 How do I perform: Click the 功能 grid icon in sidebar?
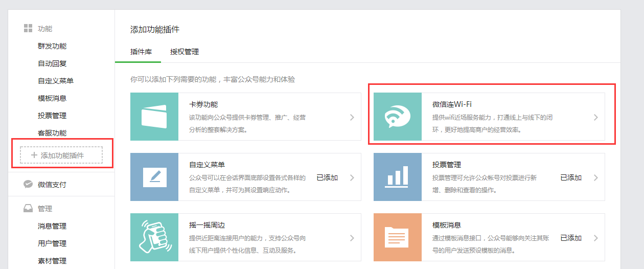[x=28, y=29]
